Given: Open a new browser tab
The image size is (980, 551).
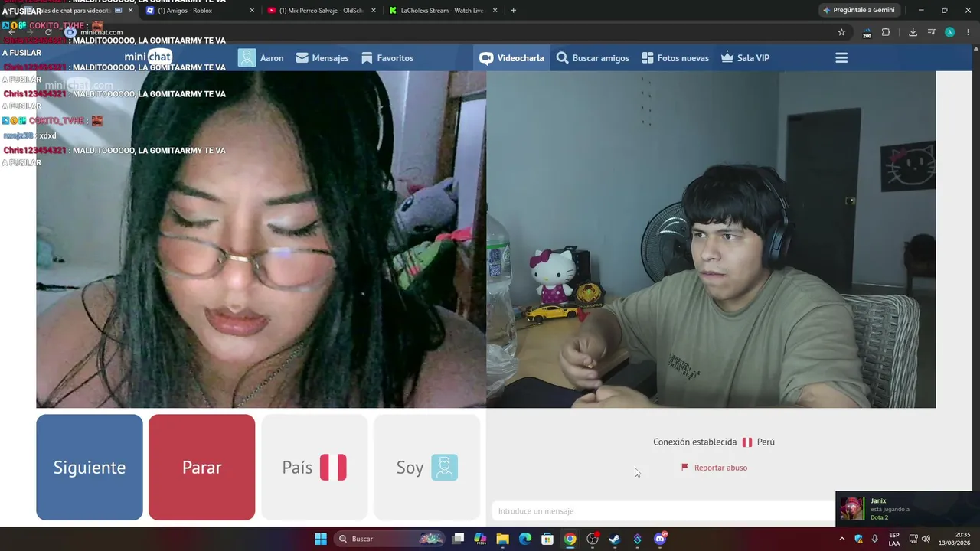Looking at the screenshot, I should (x=513, y=11).
